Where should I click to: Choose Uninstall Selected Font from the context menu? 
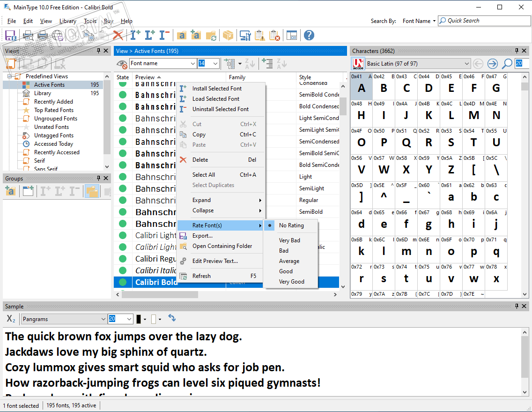[x=221, y=109]
